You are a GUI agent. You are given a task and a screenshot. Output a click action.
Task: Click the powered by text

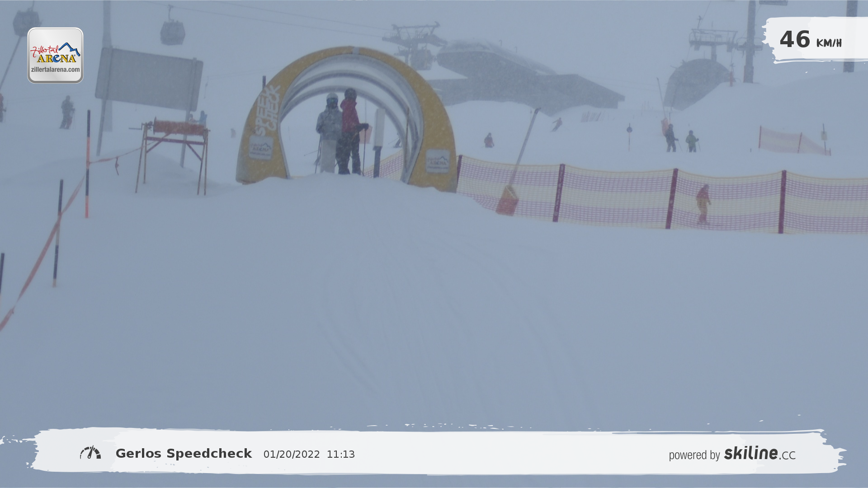pos(694,455)
